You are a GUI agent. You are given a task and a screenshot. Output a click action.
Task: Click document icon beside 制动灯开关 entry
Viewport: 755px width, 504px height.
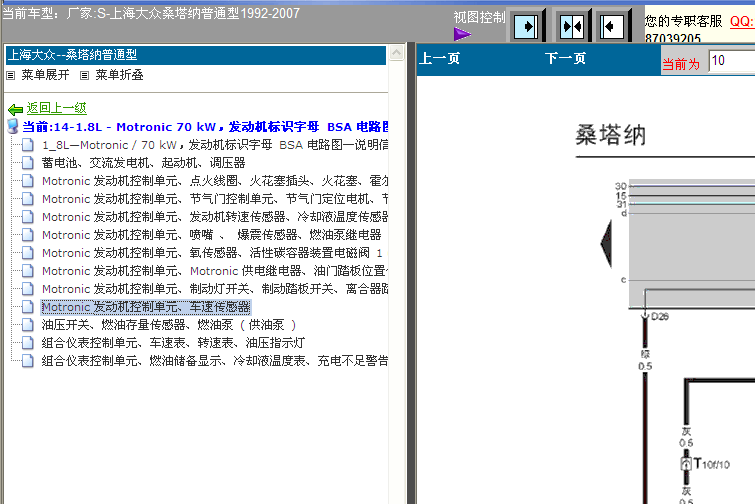coord(28,289)
